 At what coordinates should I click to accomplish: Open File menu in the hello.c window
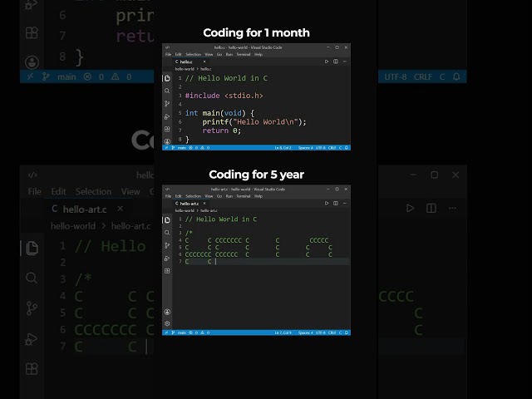pyautogui.click(x=168, y=54)
